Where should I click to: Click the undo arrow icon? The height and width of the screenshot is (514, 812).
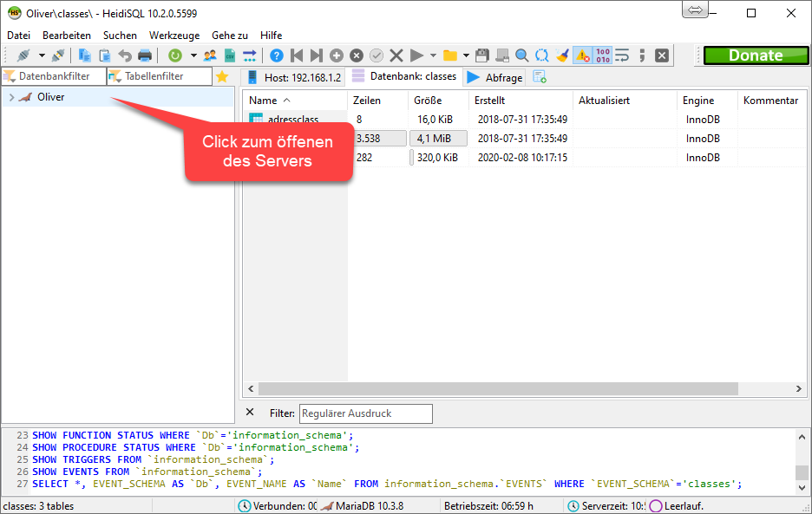125,55
